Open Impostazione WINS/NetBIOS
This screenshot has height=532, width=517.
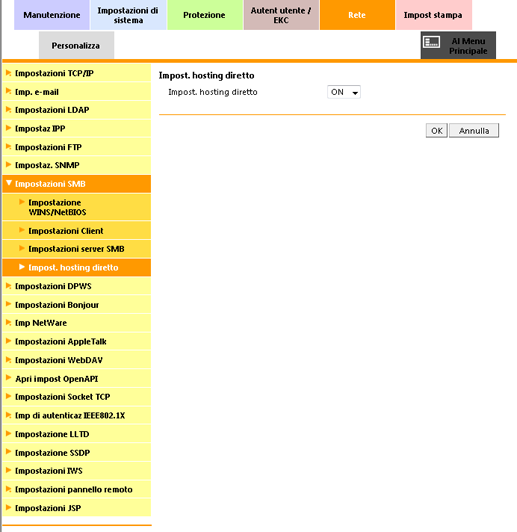pos(77,207)
